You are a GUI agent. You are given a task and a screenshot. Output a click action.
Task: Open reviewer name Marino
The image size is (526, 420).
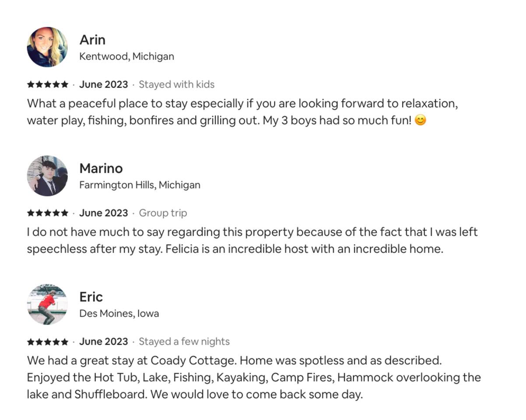click(101, 168)
